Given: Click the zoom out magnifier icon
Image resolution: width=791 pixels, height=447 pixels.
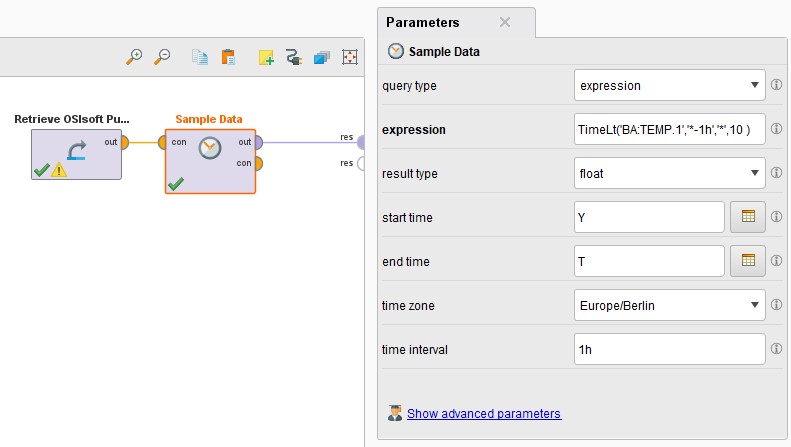Looking at the screenshot, I should [162, 57].
